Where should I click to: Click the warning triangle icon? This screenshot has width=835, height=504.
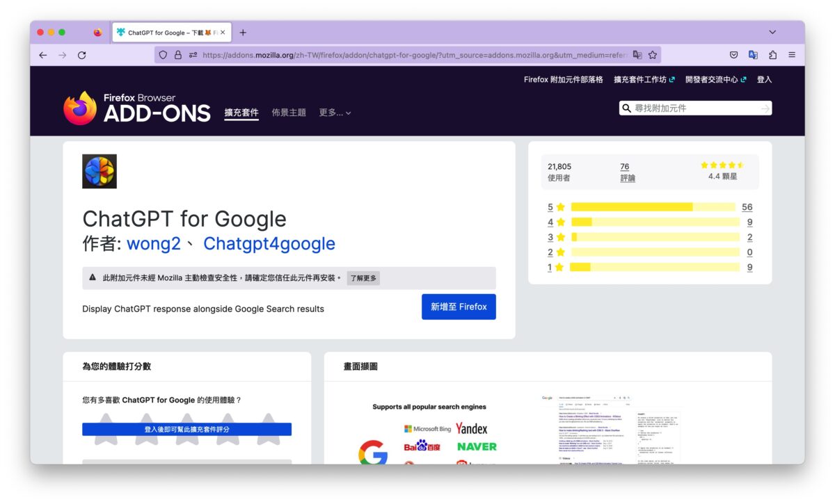(x=93, y=277)
